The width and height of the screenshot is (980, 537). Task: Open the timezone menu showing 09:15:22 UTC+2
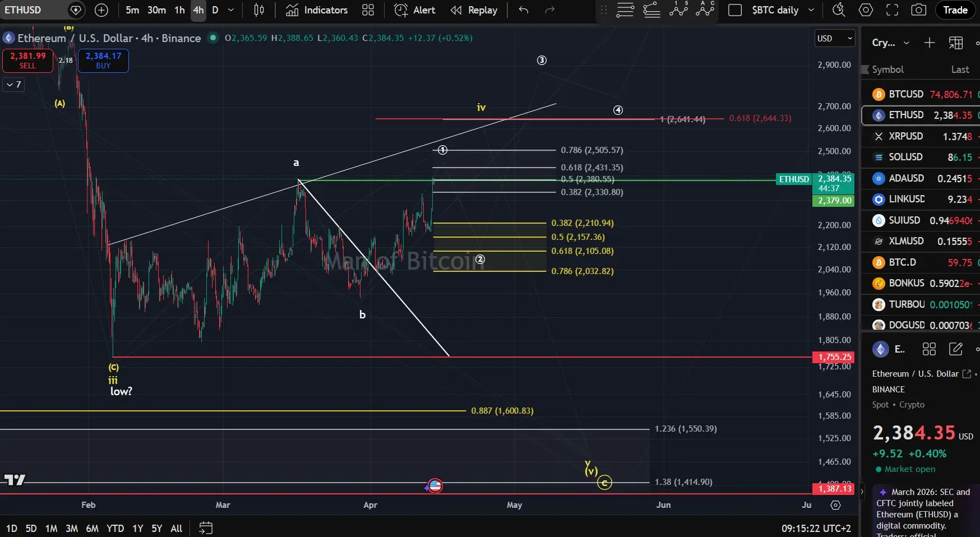(816, 528)
